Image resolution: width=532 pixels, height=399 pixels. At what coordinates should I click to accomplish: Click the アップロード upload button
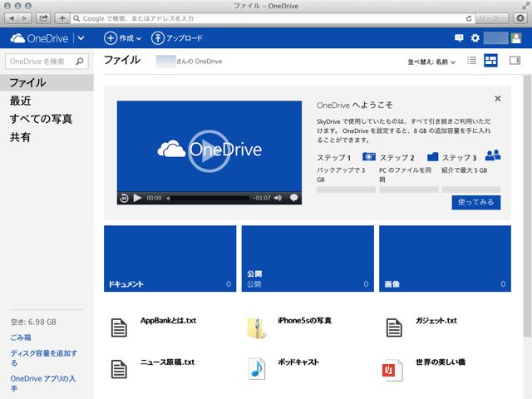(x=177, y=38)
